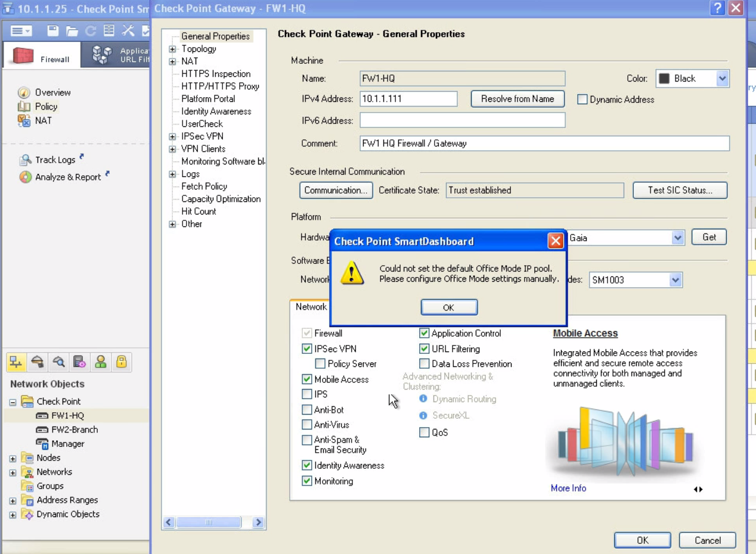Viewport: 756px width, 554px height.
Task: Toggle the Application Control checkbox
Action: (425, 334)
